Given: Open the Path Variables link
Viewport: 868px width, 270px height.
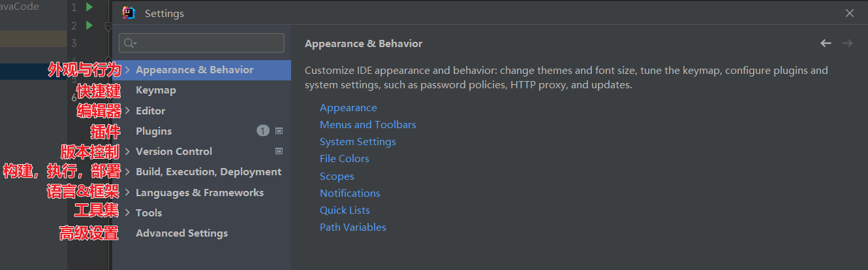Looking at the screenshot, I should pos(353,228).
